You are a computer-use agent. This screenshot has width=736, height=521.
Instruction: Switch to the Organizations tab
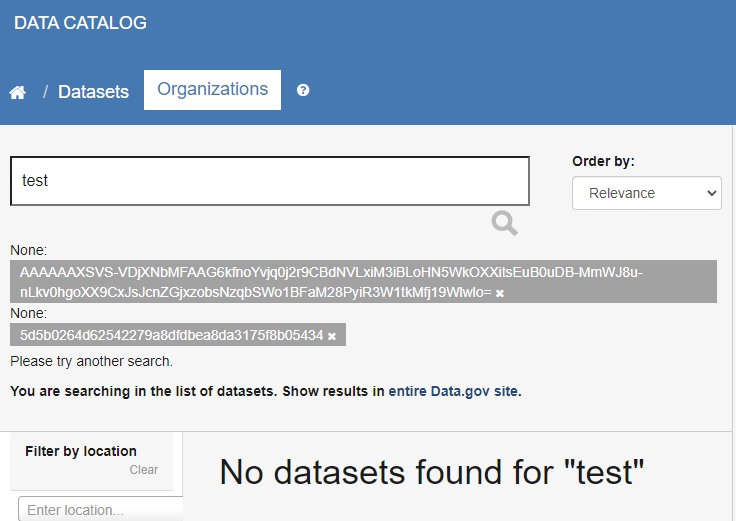coord(213,90)
